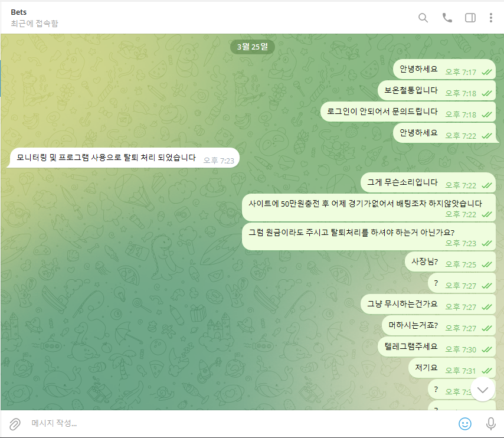Viewport: 504px width, 438px height.
Task: Start a voice call with Bets
Action: click(447, 18)
